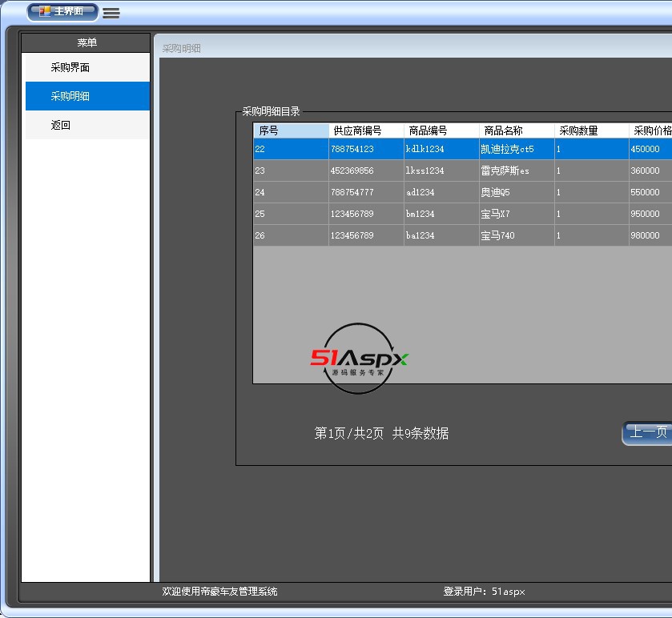Click the hamburger menu icon in title bar
This screenshot has height=618, width=672.
point(111,13)
